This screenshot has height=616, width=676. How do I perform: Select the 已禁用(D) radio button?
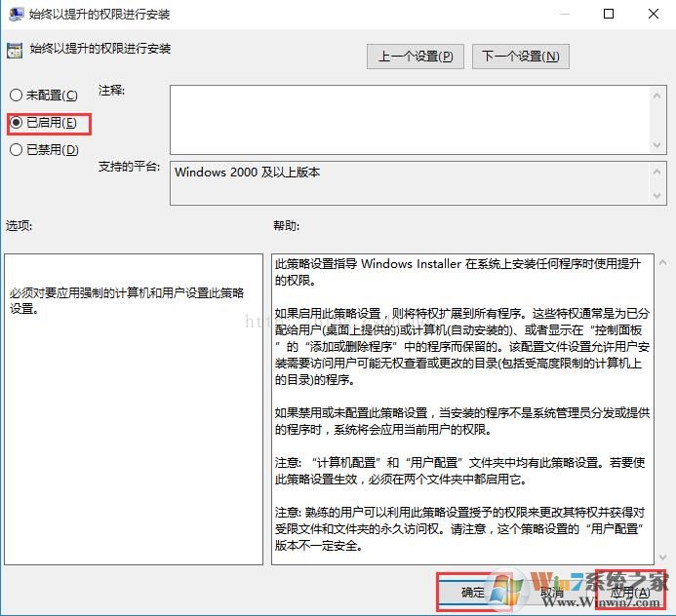(44, 150)
